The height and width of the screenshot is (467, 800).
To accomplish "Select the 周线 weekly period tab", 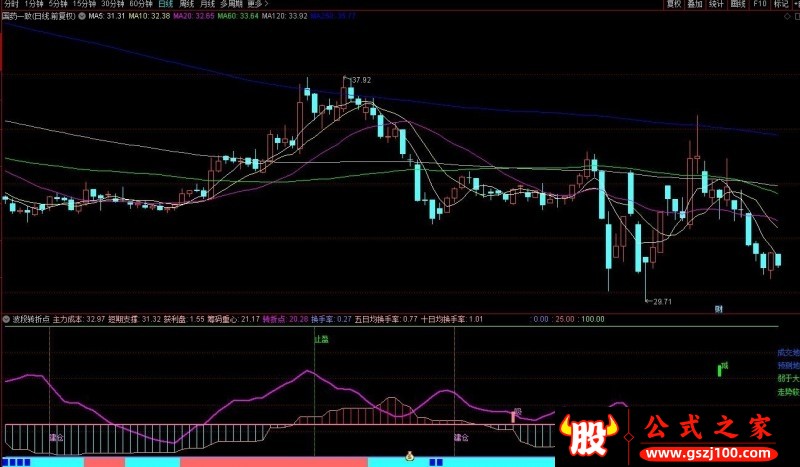I will click(x=186, y=4).
